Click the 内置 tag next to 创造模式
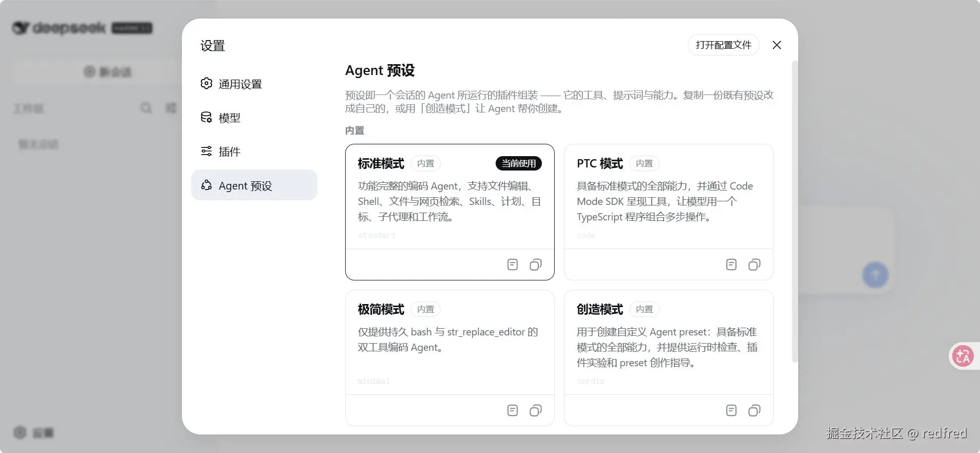The image size is (980, 453). click(x=645, y=309)
